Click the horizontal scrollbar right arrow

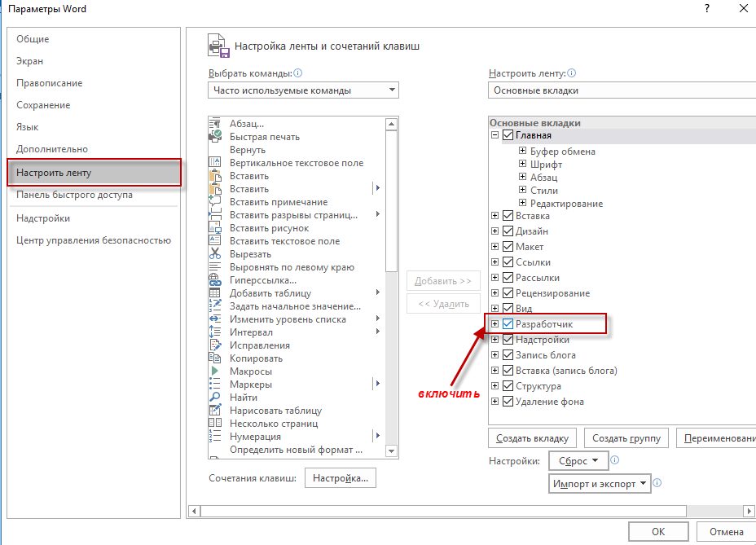click(x=749, y=511)
